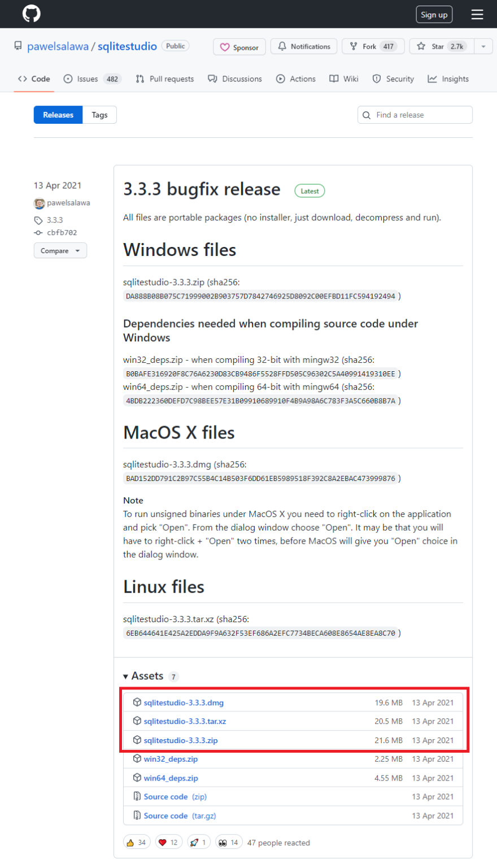The width and height of the screenshot is (497, 868).
Task: Open the Star dropdown arrow
Action: tap(483, 46)
